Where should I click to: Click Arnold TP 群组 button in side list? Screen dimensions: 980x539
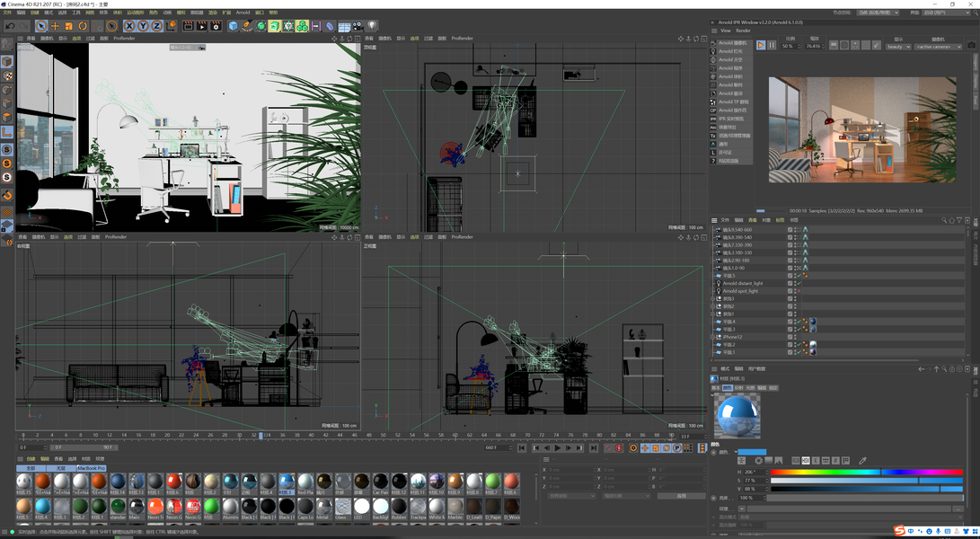pos(732,102)
